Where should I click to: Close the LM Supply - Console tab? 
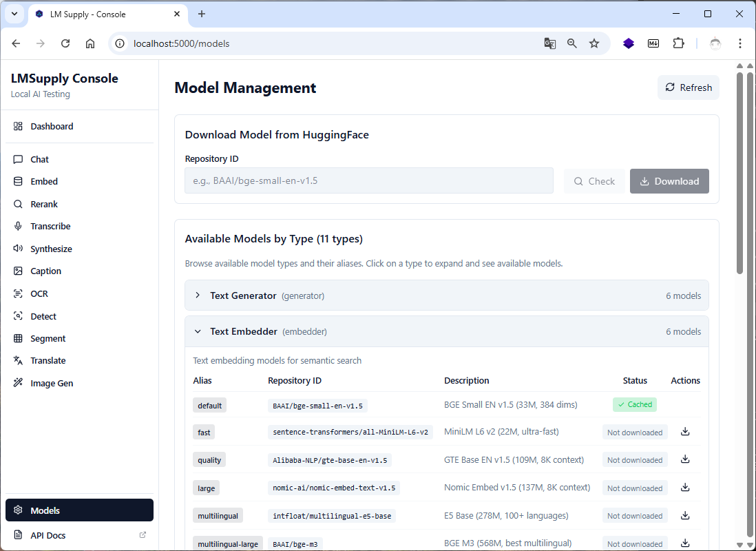[177, 14]
